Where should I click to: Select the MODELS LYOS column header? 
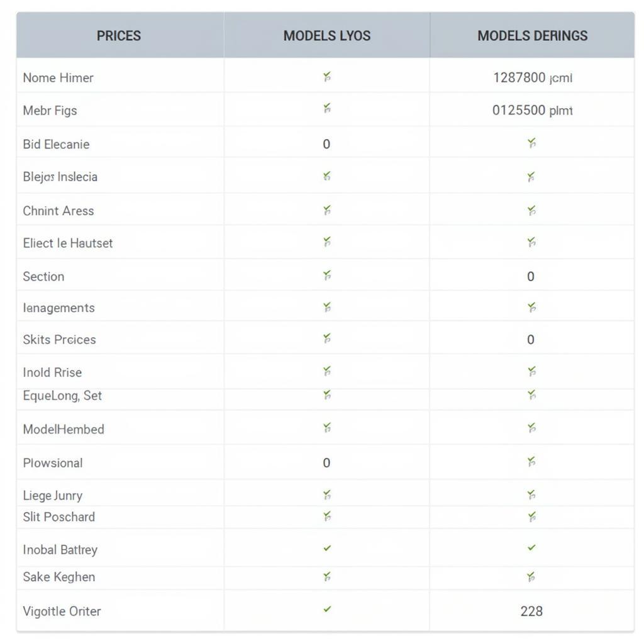tap(327, 36)
